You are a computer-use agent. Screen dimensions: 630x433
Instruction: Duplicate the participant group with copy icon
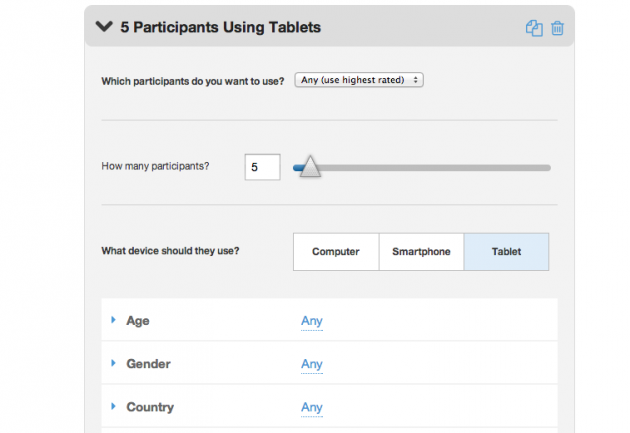(x=534, y=28)
